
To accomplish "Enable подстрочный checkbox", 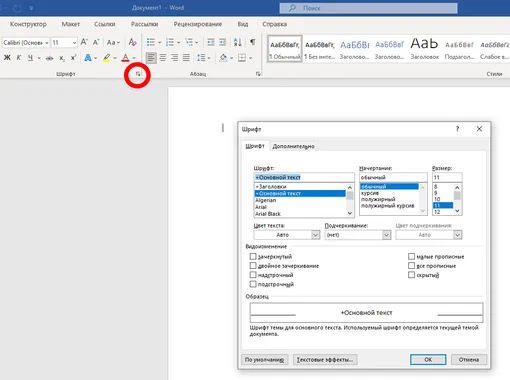I will pos(253,284).
